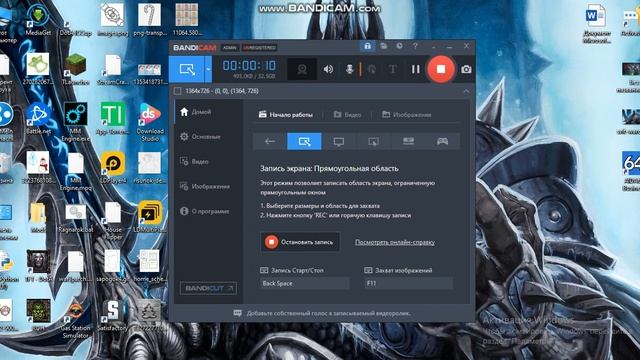Capture a screenshot with the camera icon
Viewport: 640px width, 360px height.
(x=466, y=69)
